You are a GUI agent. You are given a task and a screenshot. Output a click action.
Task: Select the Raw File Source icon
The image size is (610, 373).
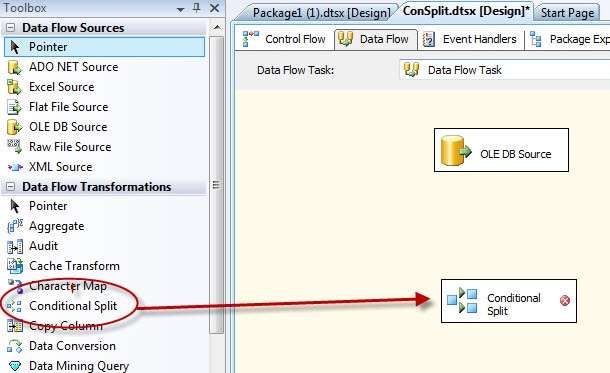[14, 147]
